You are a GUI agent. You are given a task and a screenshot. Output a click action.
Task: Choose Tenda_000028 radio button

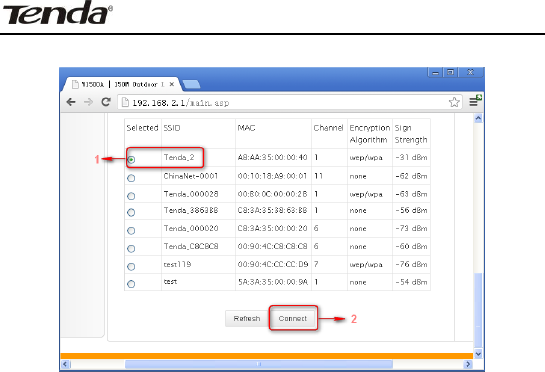[x=131, y=196]
